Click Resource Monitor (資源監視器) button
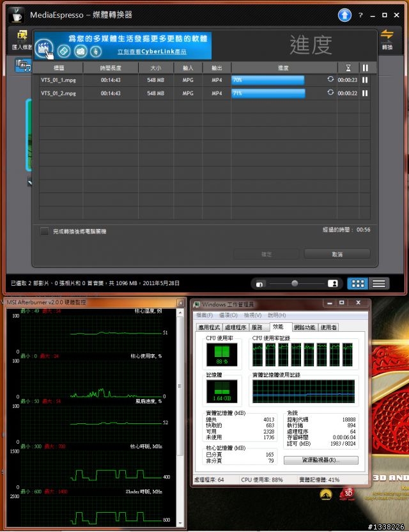Image resolution: width=409 pixels, height=532 pixels. click(321, 460)
